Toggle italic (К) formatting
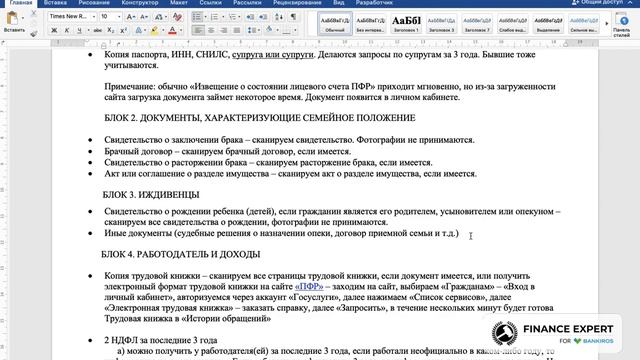 coord(67,30)
